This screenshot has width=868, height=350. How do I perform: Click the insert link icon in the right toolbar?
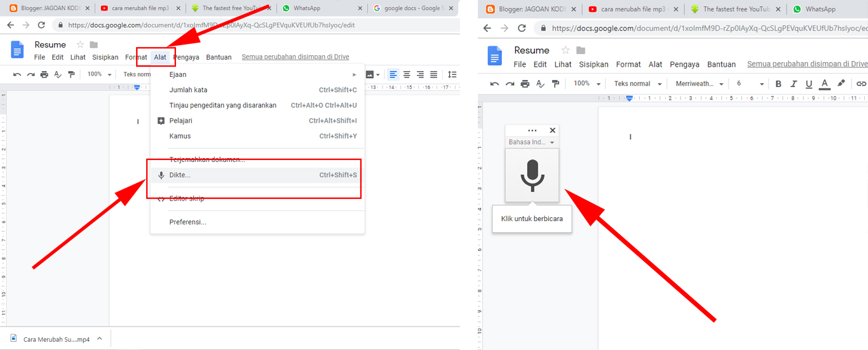tap(861, 83)
